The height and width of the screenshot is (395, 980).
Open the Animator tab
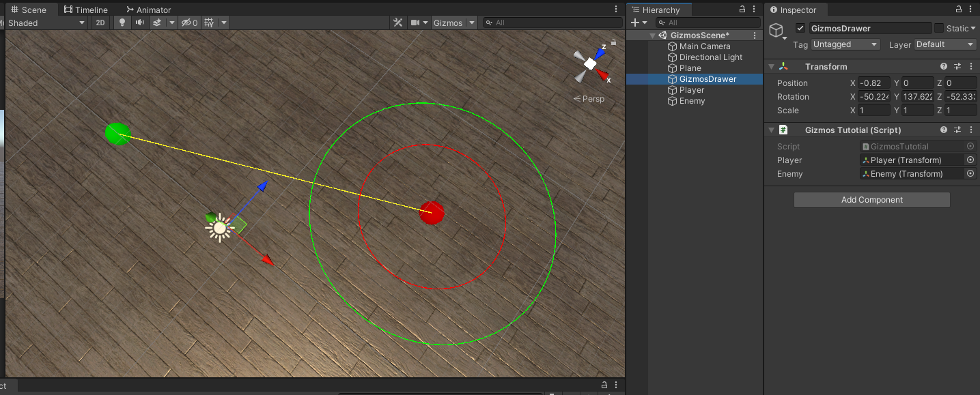148,9
